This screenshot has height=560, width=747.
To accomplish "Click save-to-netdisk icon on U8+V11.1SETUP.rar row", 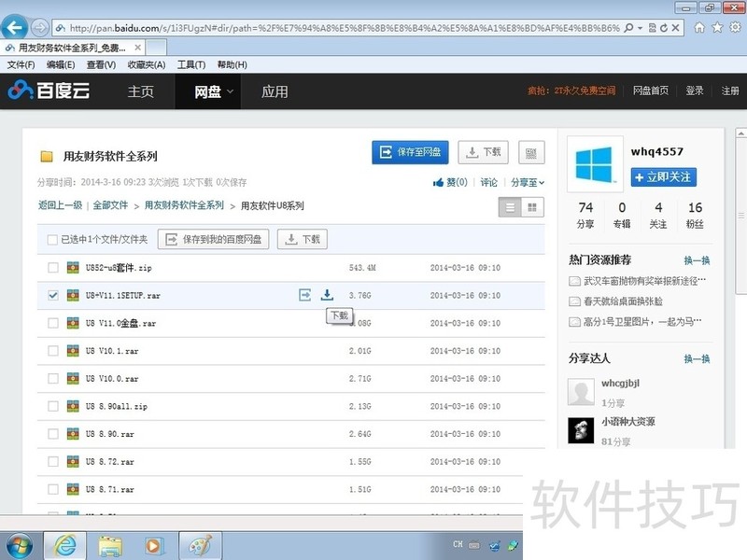I will (304, 295).
